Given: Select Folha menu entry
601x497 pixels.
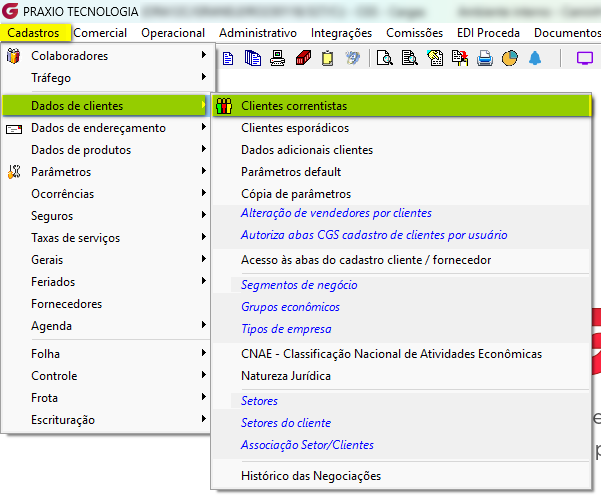Looking at the screenshot, I should 105,354.
